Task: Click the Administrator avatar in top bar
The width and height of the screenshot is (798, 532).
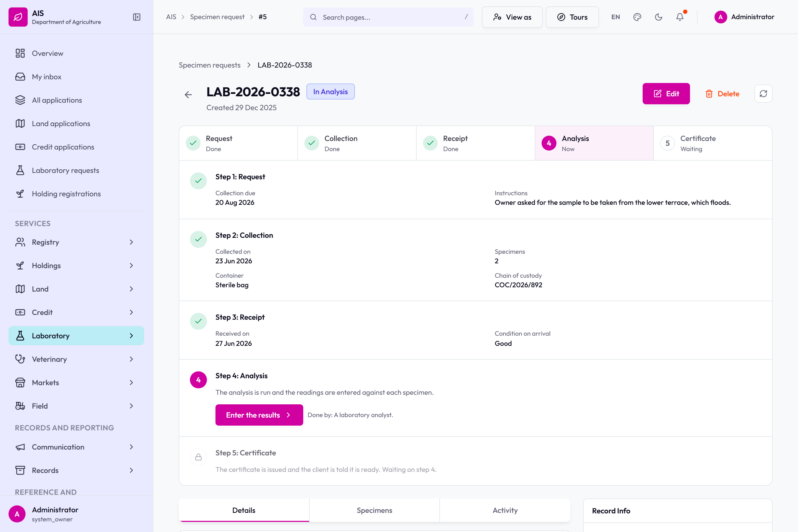Action: 721,17
